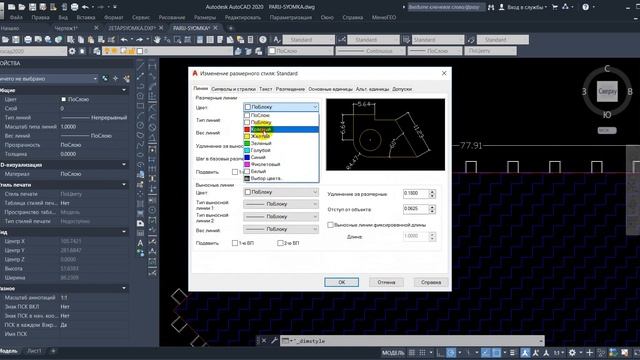Click the Удлинение за размерные value field
Image resolution: width=640 pixels, height=360 pixels.
click(x=416, y=193)
